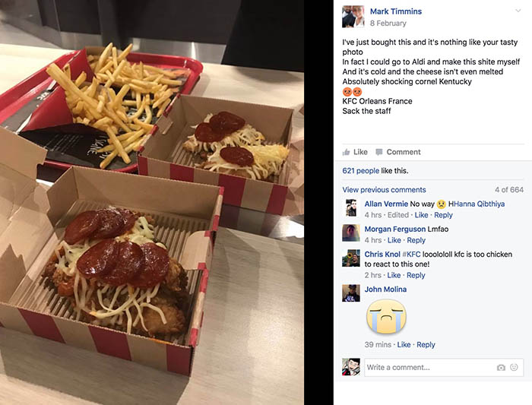532x405 pixels.
Task: Like Morgan Ferguson's Lmfao comment
Action: [394, 240]
